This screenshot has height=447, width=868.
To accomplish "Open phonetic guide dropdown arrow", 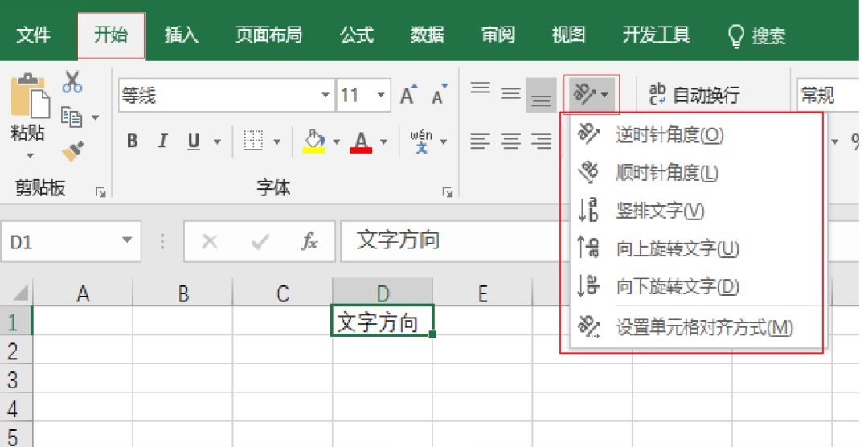I will [444, 141].
